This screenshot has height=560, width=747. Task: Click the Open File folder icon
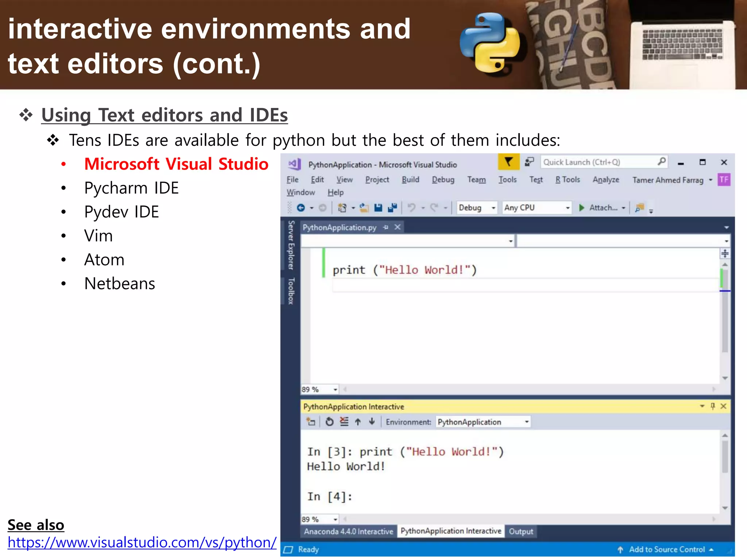coord(364,208)
